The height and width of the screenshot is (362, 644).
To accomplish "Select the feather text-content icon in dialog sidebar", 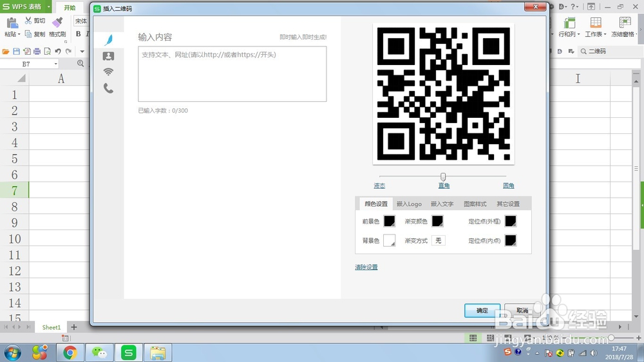I will coord(108,40).
